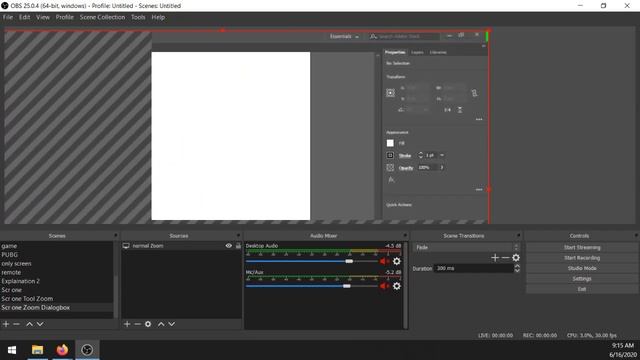Select the game scene
The image size is (640, 360).
coord(57,246)
